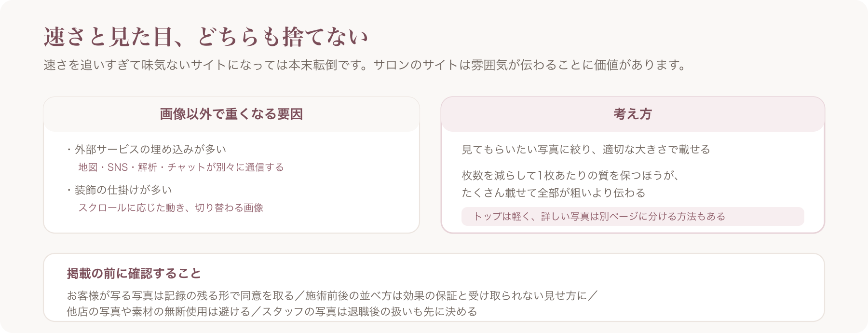Image resolution: width=868 pixels, height=333 pixels.
Task: Click the phrase 別ページに分ける方法もある
Action: click(663, 217)
